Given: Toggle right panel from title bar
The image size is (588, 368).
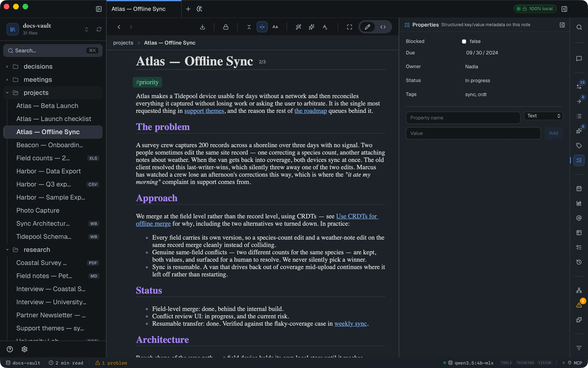Looking at the screenshot, I should click(x=564, y=9).
